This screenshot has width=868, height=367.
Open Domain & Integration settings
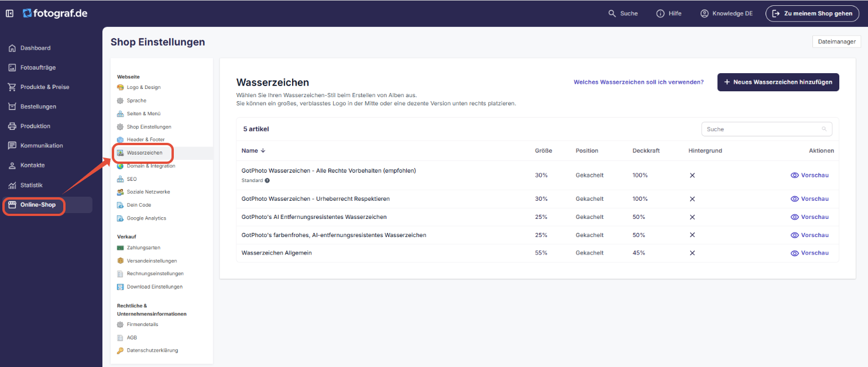coord(151,166)
